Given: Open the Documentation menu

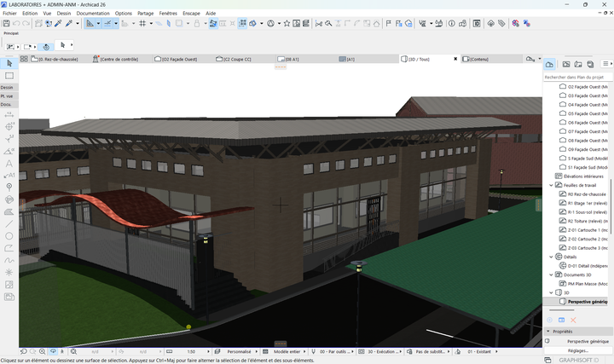Looking at the screenshot, I should tap(93, 14).
